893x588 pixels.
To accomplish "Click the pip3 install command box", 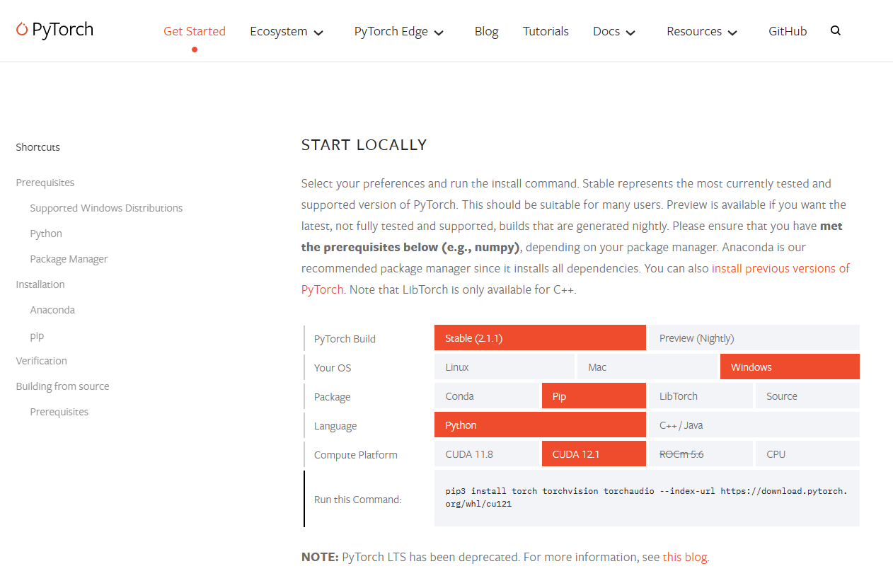I will (x=647, y=497).
